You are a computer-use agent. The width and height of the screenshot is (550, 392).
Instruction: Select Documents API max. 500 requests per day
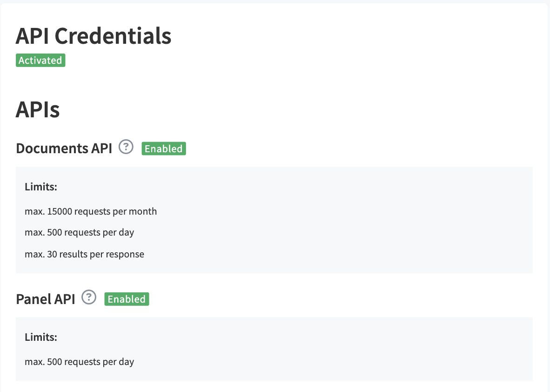[x=79, y=232]
